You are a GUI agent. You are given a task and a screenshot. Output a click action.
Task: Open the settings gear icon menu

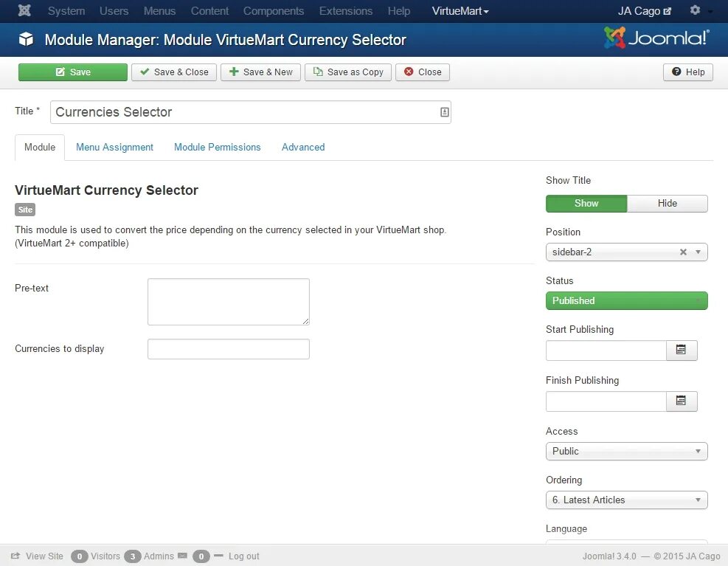695,10
